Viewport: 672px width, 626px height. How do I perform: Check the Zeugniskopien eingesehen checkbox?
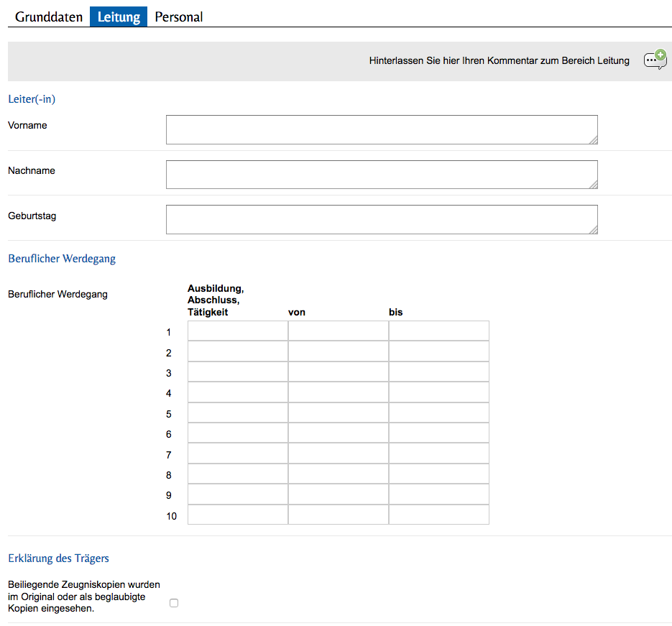pos(174,603)
